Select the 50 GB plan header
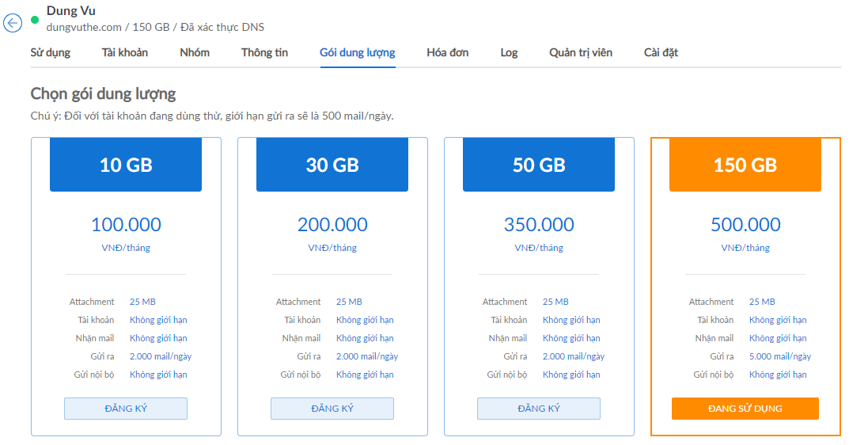The image size is (868, 445). 539,165
